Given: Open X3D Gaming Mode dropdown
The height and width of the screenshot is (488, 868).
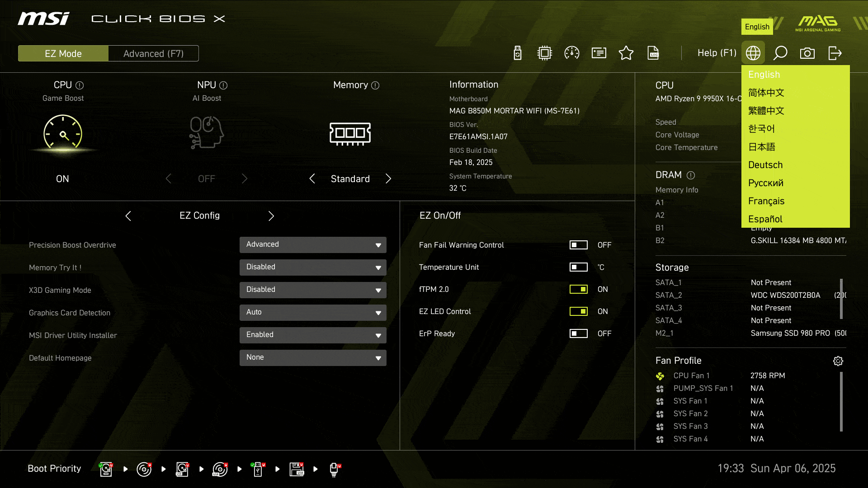Looking at the screenshot, I should pos(313,290).
